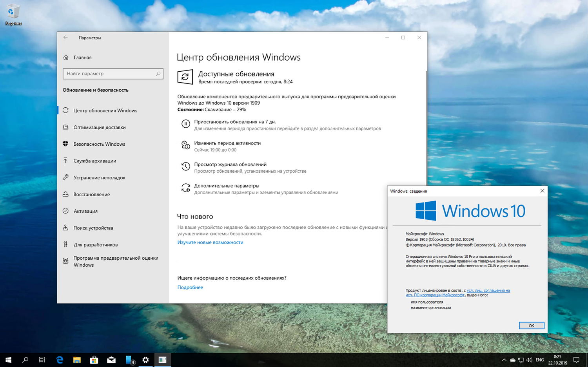Open the taskbar clock showing 22.10.2019
Image resolution: width=588 pixels, height=367 pixels.
pyautogui.click(x=557, y=360)
